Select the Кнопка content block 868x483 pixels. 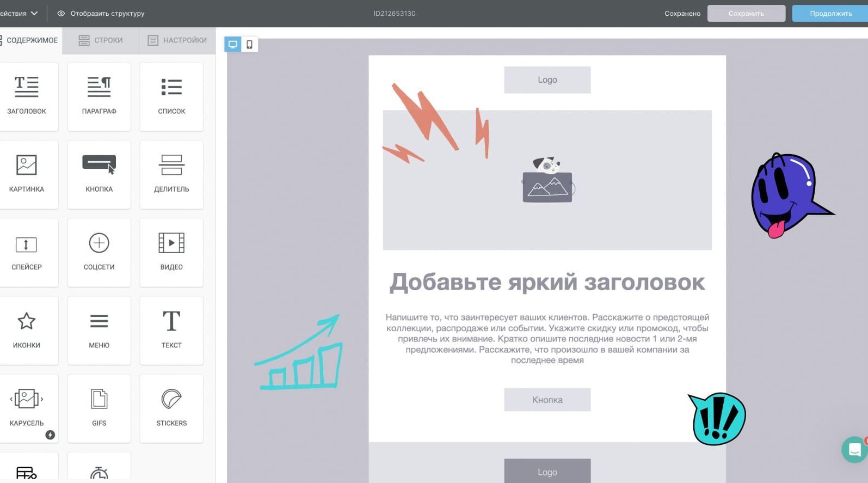coord(99,174)
